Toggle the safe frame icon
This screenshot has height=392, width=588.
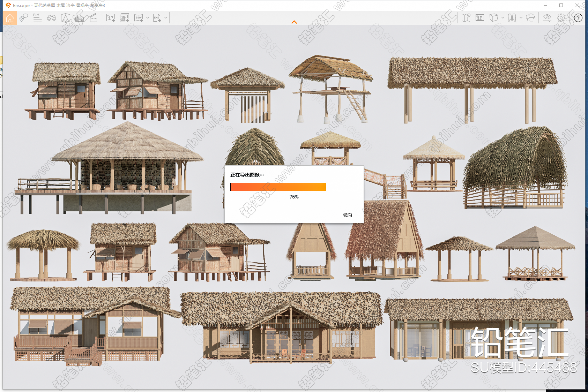point(480,18)
